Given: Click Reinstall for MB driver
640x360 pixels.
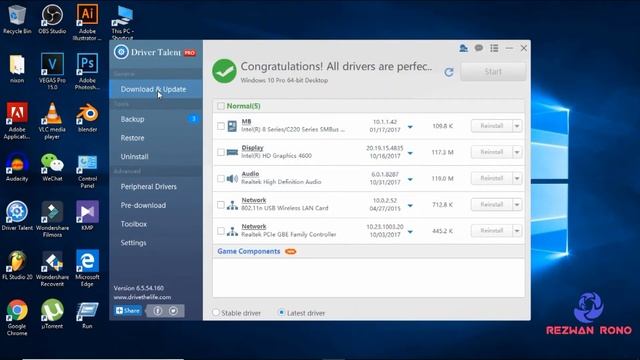Looking at the screenshot, I should tap(491, 126).
